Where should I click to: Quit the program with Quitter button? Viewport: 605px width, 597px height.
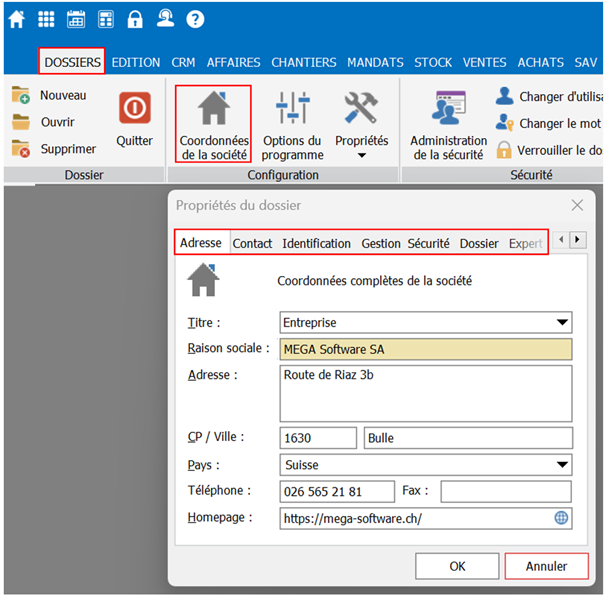pyautogui.click(x=135, y=119)
